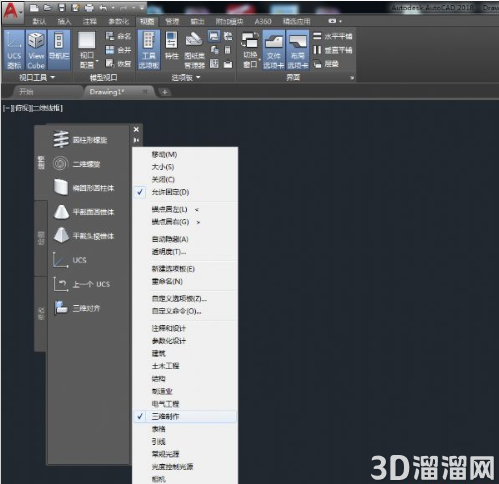Select the 三维对齐 3D align tool
Image resolution: width=499 pixels, height=484 pixels.
click(77, 308)
